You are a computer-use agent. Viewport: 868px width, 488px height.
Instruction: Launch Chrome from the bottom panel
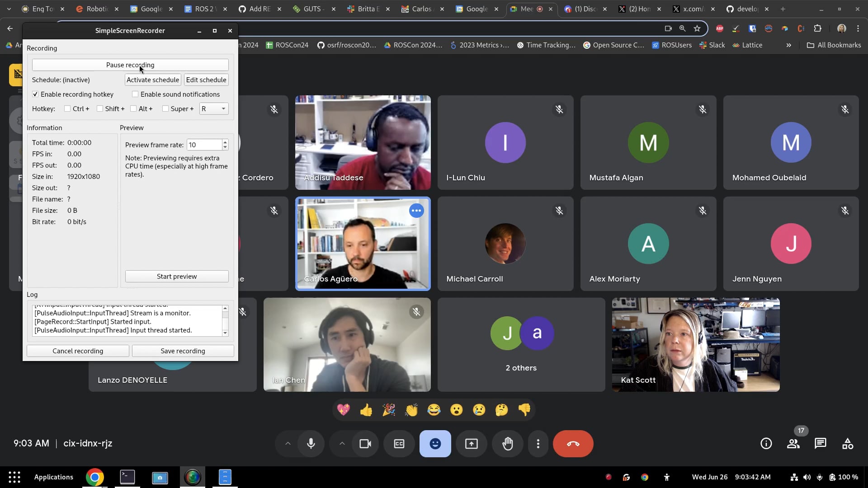[x=95, y=477]
